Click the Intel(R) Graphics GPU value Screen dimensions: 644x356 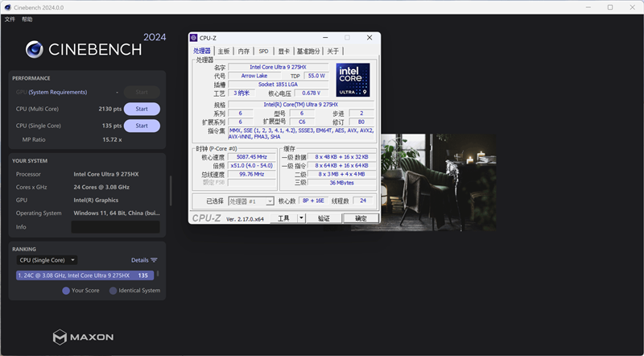[96, 201]
